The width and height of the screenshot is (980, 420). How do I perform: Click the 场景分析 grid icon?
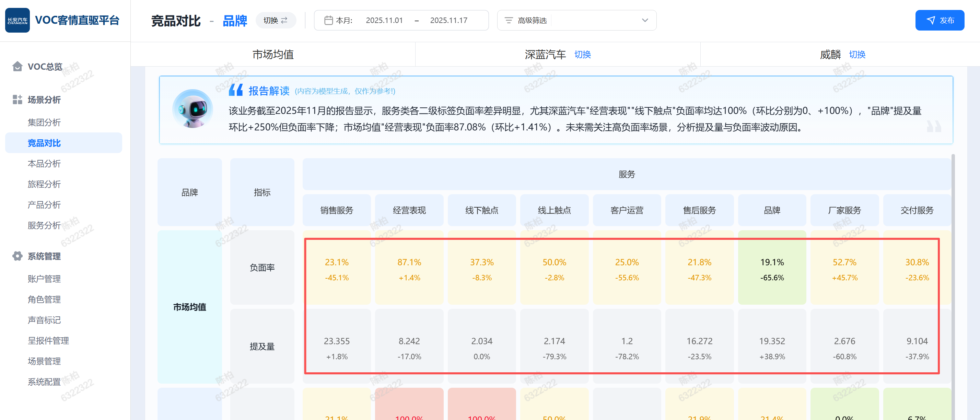click(x=17, y=100)
